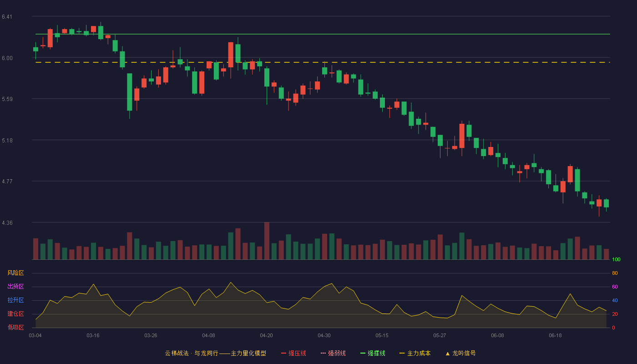The image size is (637, 364).
Task: Click the first green candlestick at 03-04
Action: [x=35, y=49]
